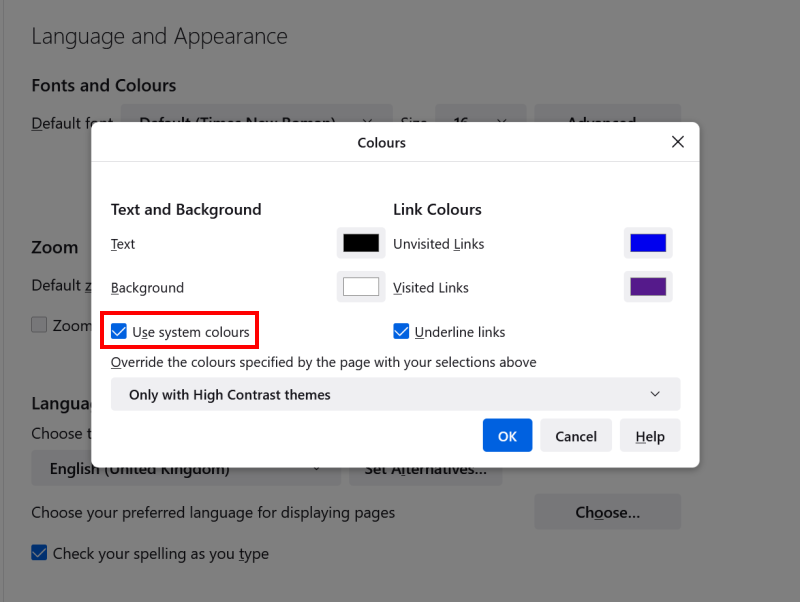Screen dimensions: 800x602
Task: Change the Unvisited Links blue swatch
Action: coord(648,243)
